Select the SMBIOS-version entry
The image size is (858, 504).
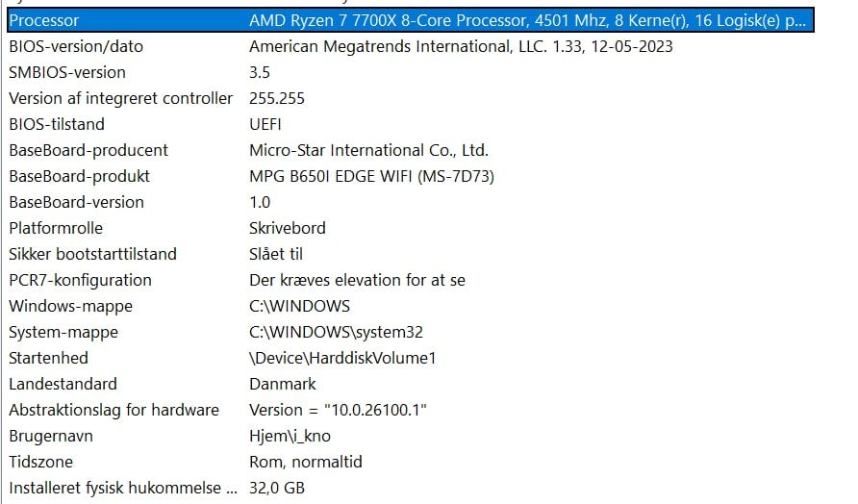pyautogui.click(x=67, y=72)
